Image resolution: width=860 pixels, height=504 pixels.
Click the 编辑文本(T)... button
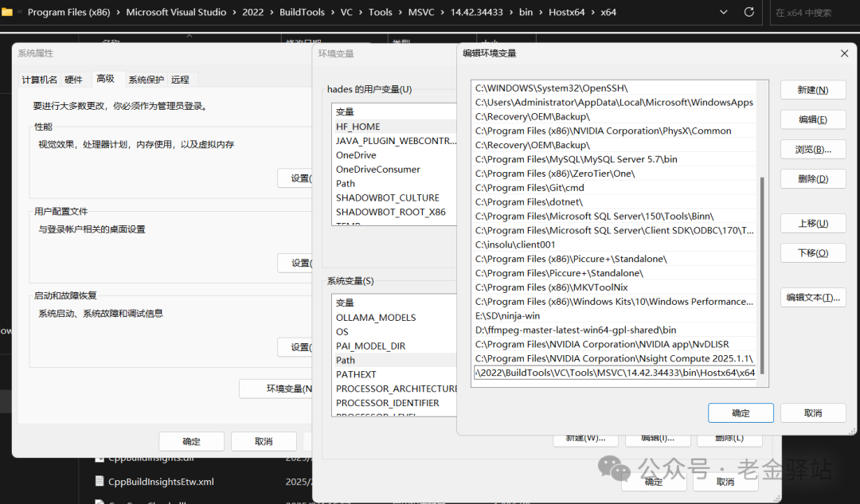click(x=813, y=297)
